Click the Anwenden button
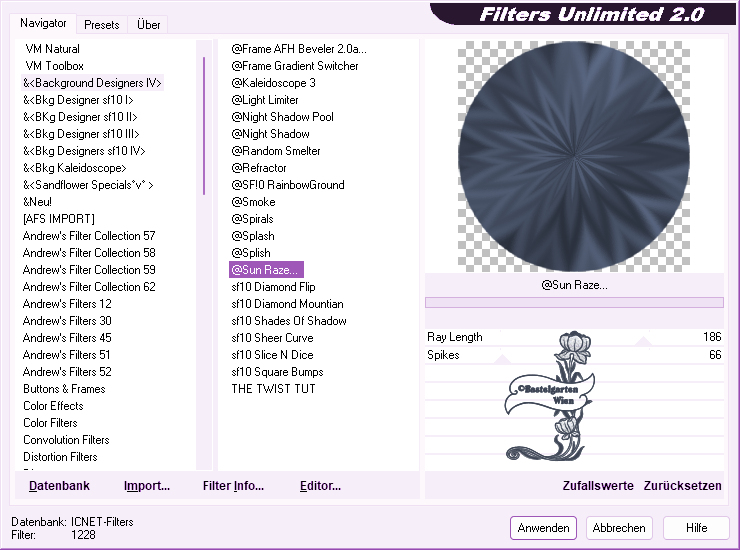 click(543, 528)
